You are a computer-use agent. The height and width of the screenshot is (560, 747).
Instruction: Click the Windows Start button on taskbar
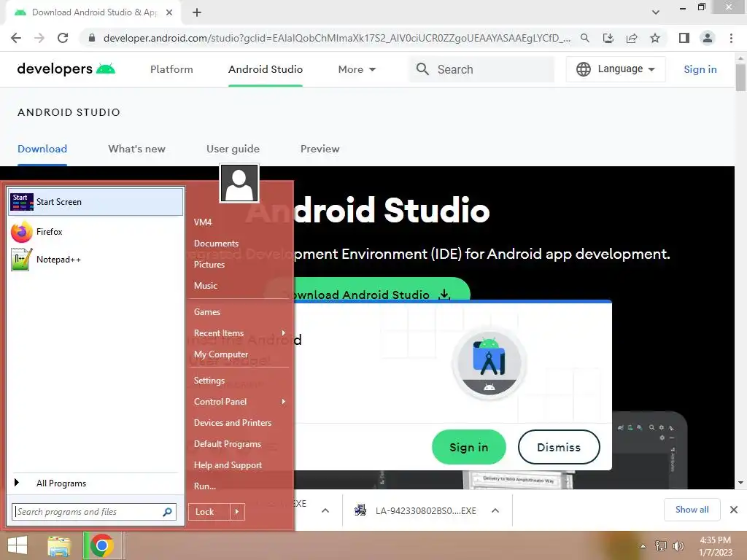tap(18, 545)
